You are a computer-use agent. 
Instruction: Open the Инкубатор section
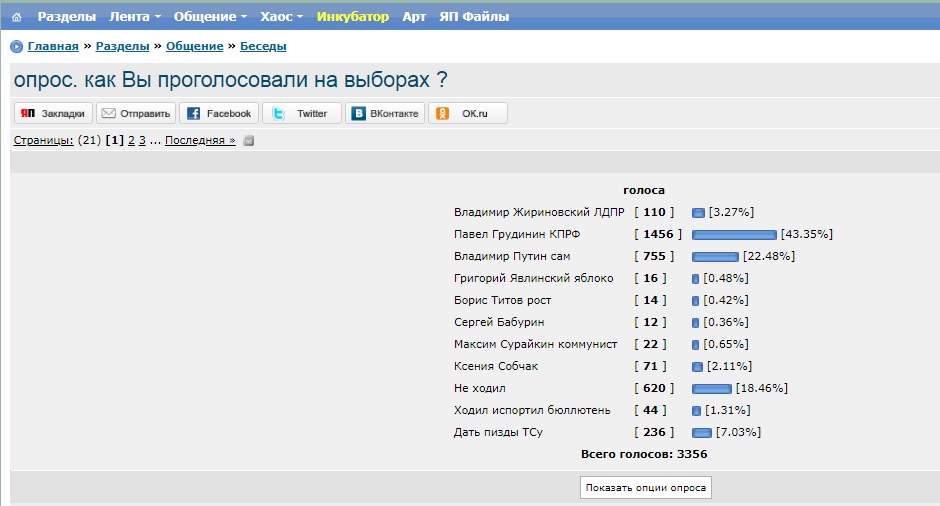352,17
